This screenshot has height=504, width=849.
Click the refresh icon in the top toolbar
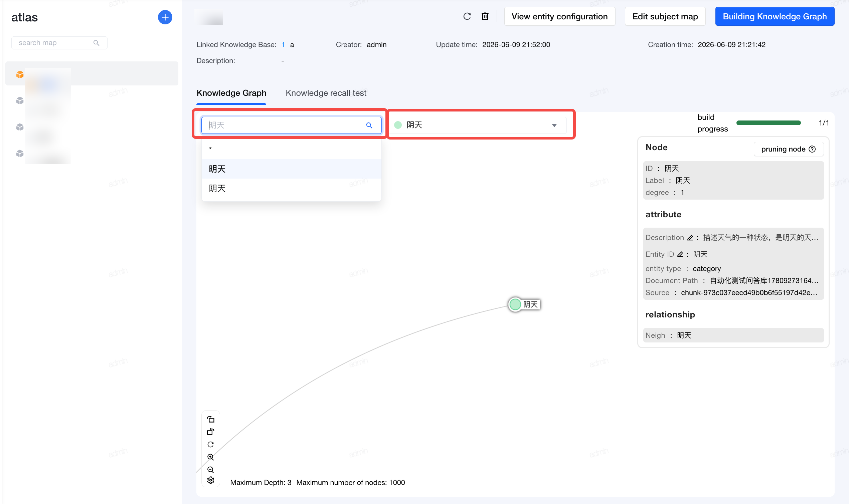point(467,16)
